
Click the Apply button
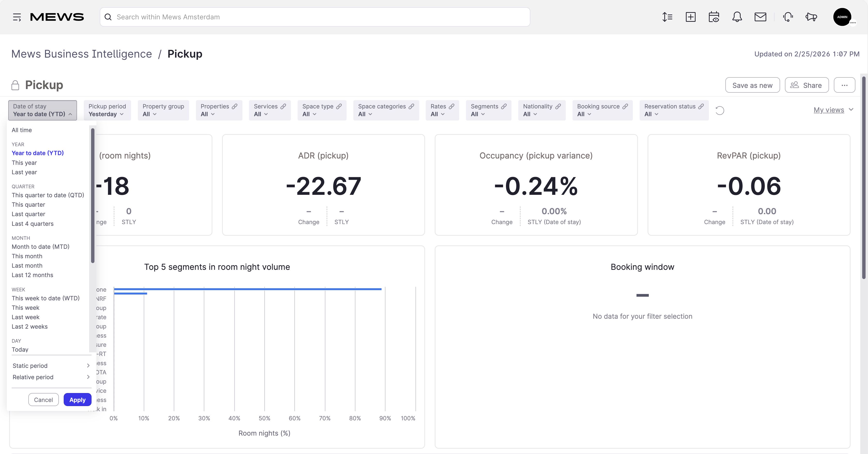(77, 400)
